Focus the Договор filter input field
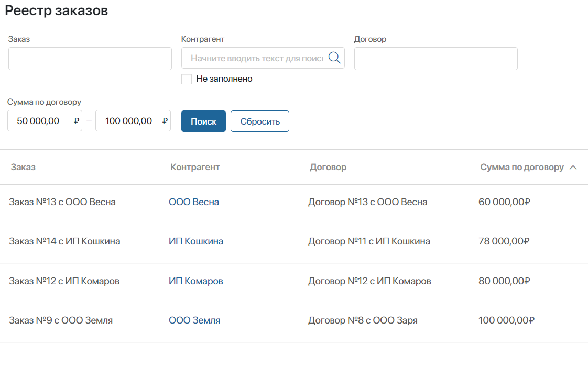The image size is (588, 368). pyautogui.click(x=435, y=59)
